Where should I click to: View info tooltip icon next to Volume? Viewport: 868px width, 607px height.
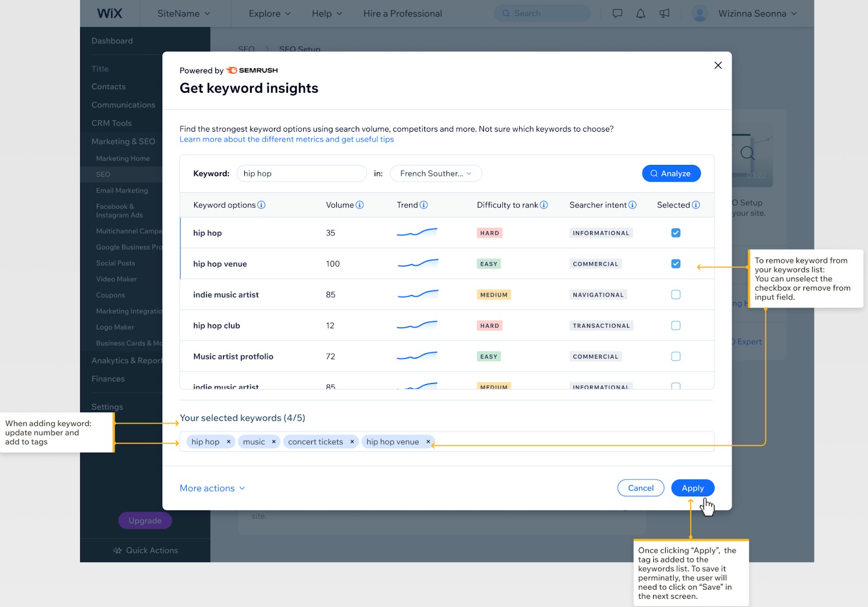point(360,205)
